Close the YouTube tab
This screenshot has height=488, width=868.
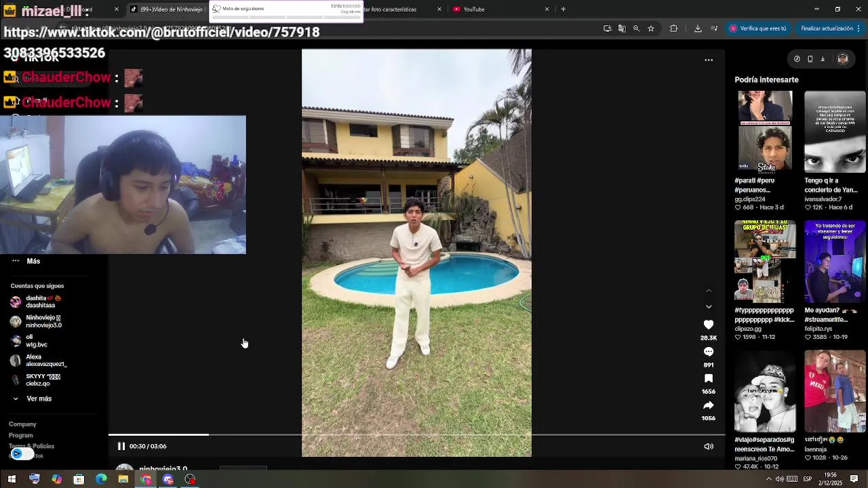click(547, 9)
